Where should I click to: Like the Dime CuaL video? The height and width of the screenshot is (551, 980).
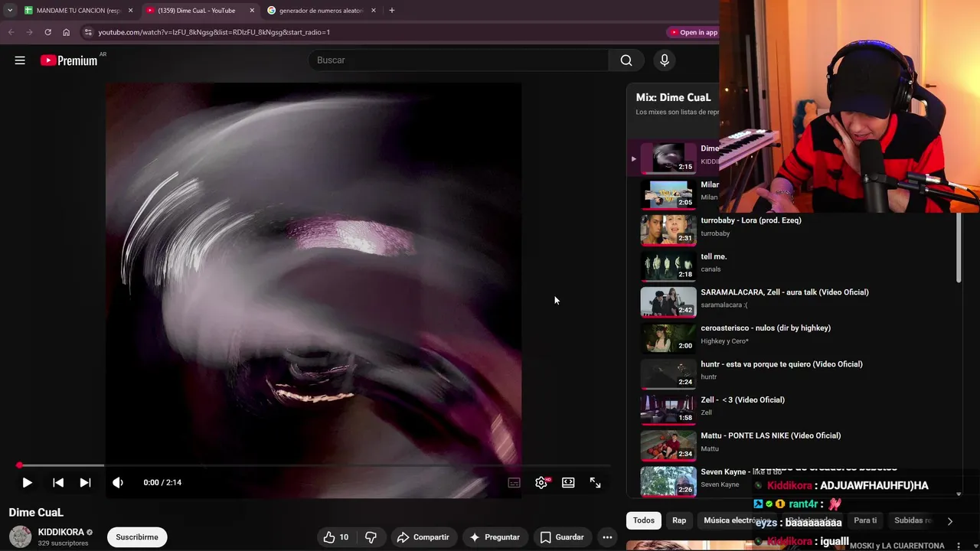click(x=336, y=537)
